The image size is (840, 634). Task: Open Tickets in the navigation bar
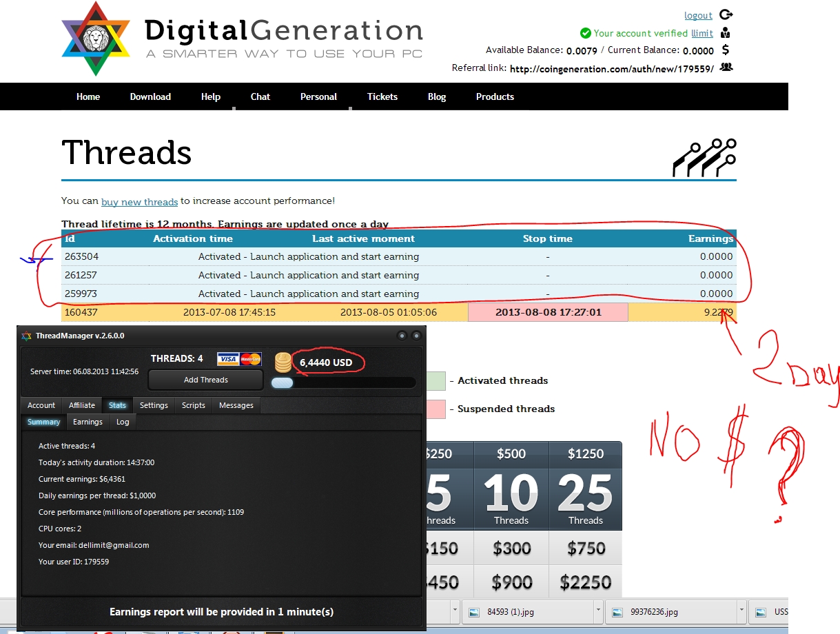382,96
